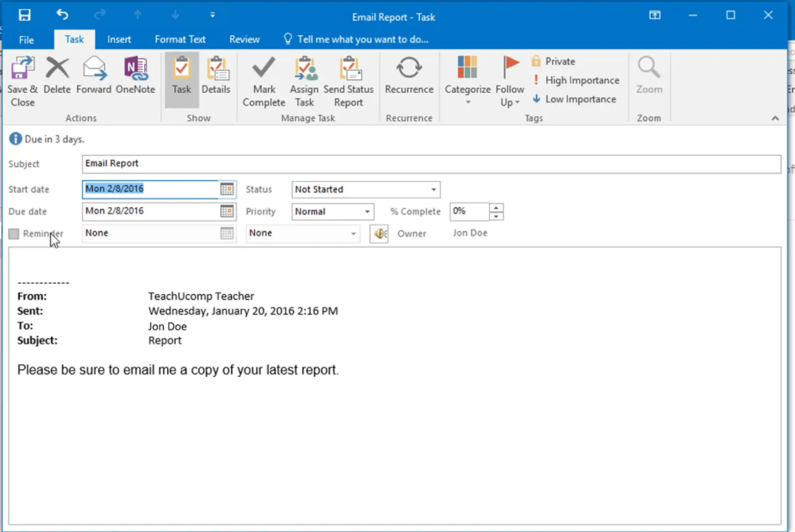Image resolution: width=795 pixels, height=532 pixels.
Task: Open Follow Up flag menu
Action: [x=510, y=81]
